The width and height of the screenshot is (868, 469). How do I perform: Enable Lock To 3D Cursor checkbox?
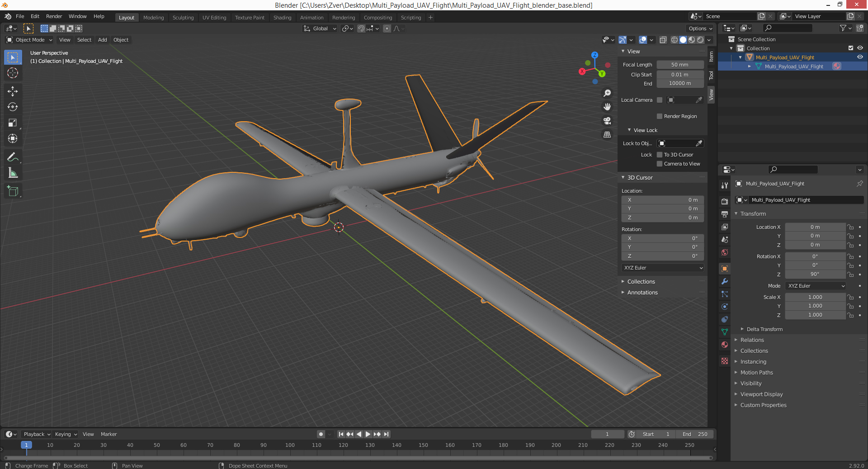(660, 155)
